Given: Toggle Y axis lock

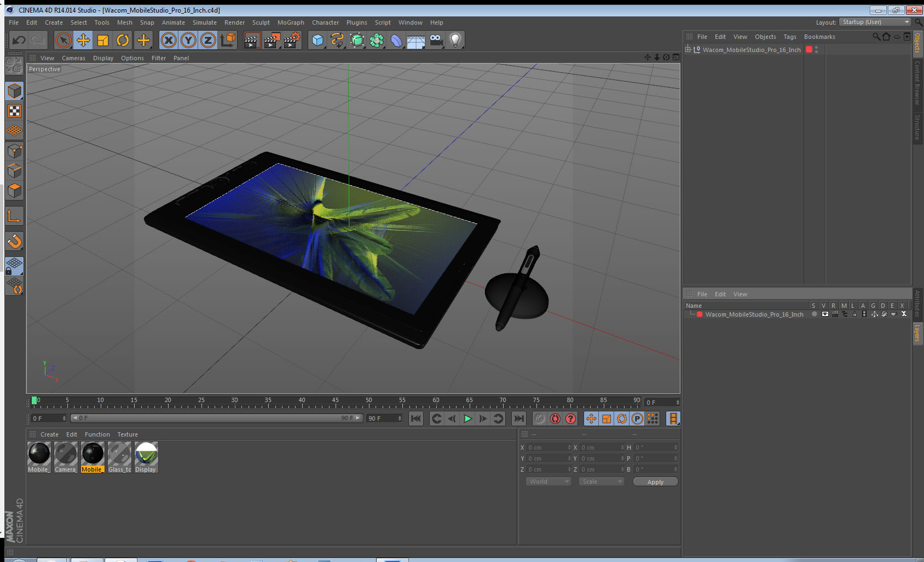Looking at the screenshot, I should tap(188, 40).
